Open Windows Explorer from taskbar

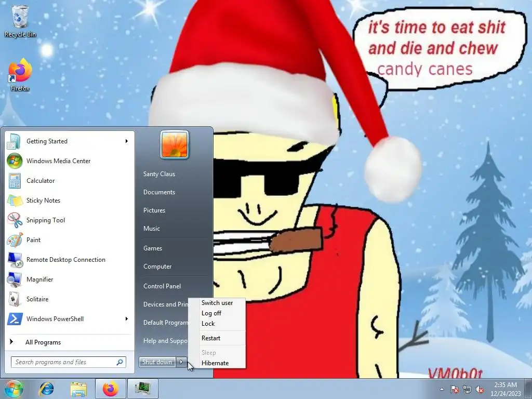[x=78, y=389]
